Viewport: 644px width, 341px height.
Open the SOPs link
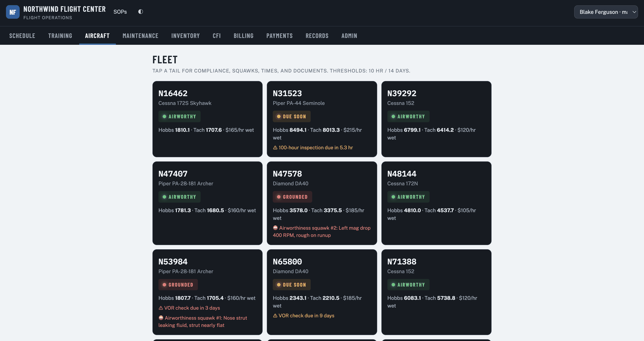(x=120, y=12)
